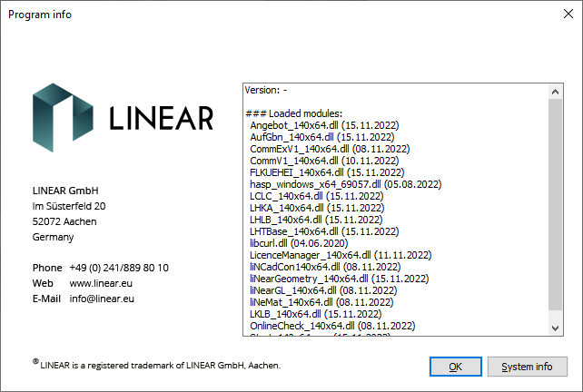Click the scrollbar down arrow
The width and height of the screenshot is (583, 392).
[555, 328]
